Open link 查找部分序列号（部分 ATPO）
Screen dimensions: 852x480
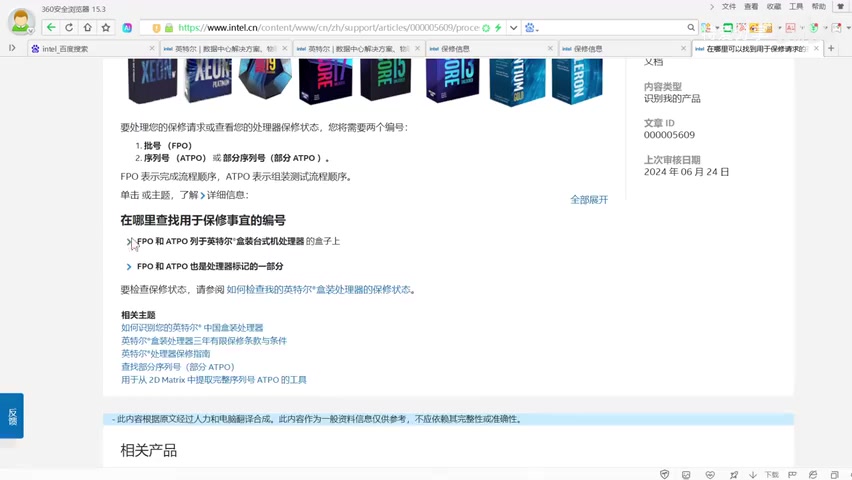tap(178, 367)
